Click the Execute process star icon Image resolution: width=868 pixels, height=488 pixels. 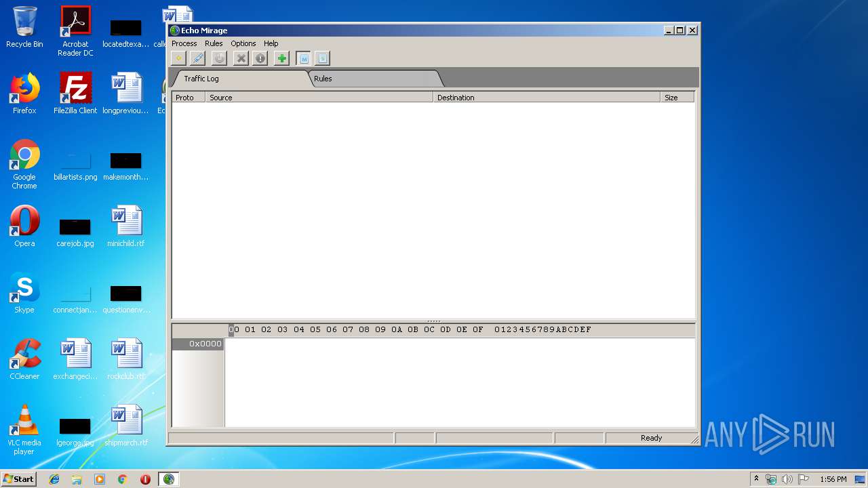178,58
